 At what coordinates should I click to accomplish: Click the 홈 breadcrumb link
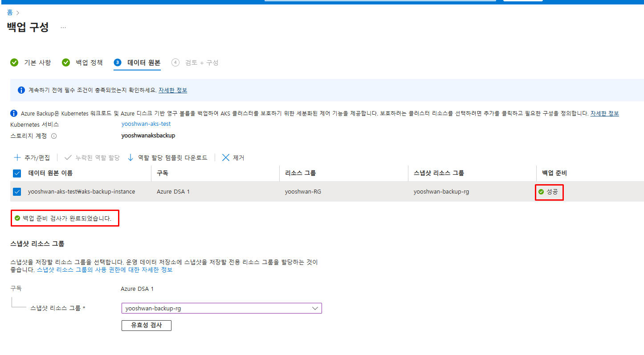pyautogui.click(x=10, y=12)
